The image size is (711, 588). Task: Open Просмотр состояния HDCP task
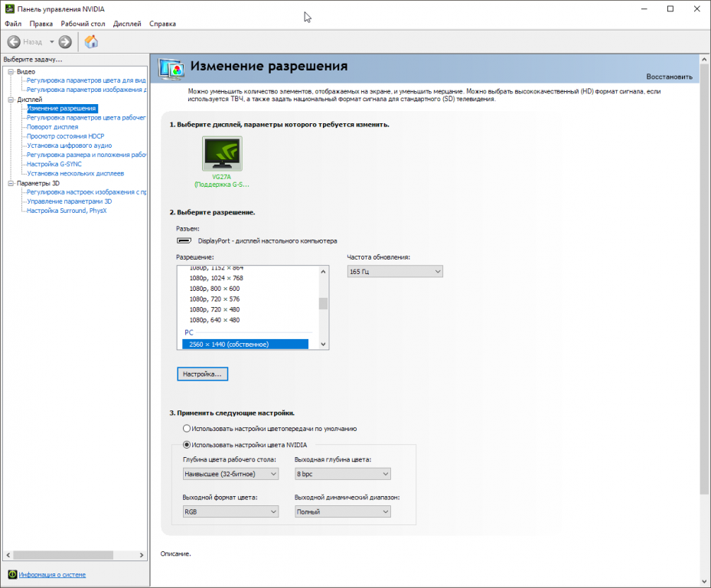(65, 136)
